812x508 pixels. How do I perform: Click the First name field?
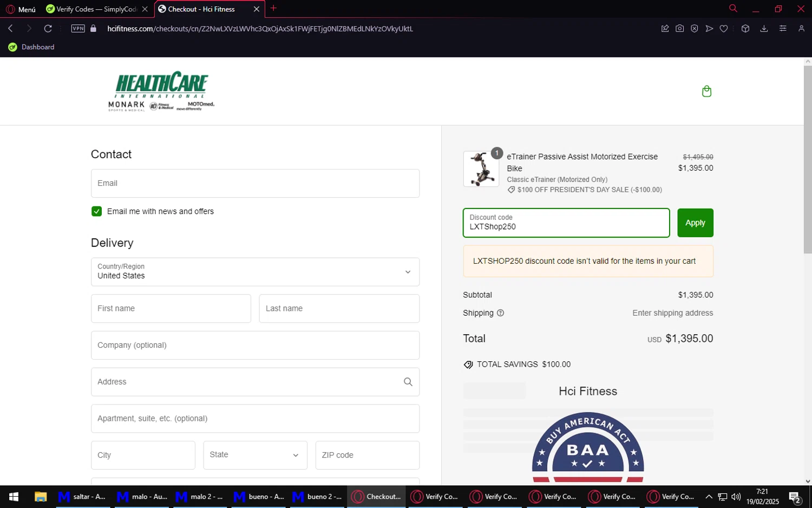point(171,309)
